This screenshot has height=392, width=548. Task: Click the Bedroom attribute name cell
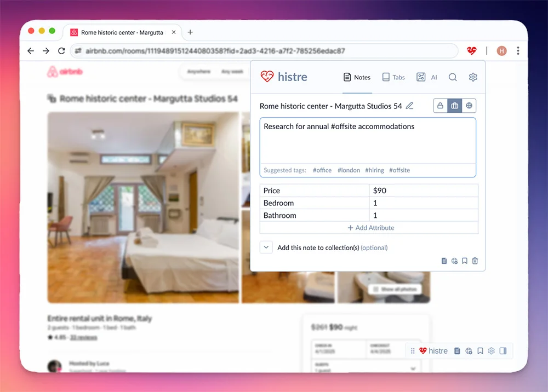pos(315,203)
